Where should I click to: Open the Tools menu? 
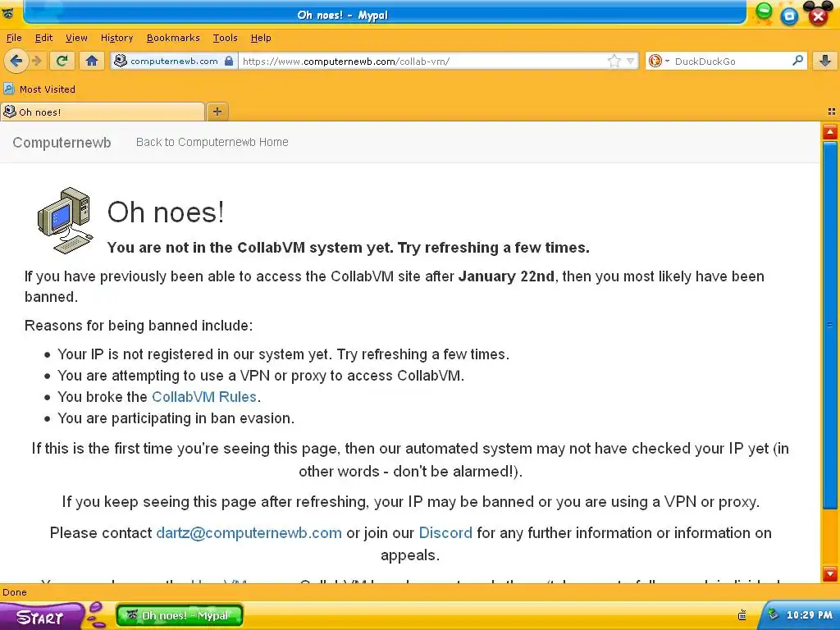[x=225, y=38]
